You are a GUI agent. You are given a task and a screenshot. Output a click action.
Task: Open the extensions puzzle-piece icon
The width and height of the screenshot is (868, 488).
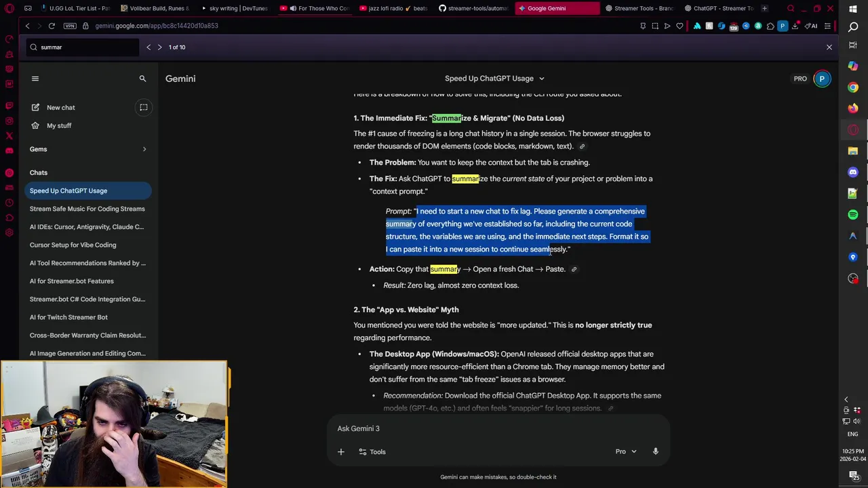(770, 26)
